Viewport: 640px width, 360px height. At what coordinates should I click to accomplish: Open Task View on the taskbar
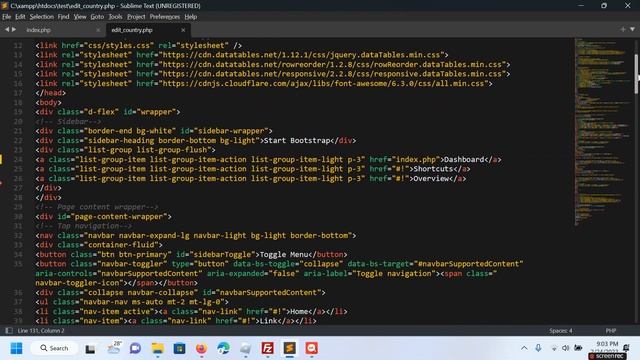(x=90, y=348)
